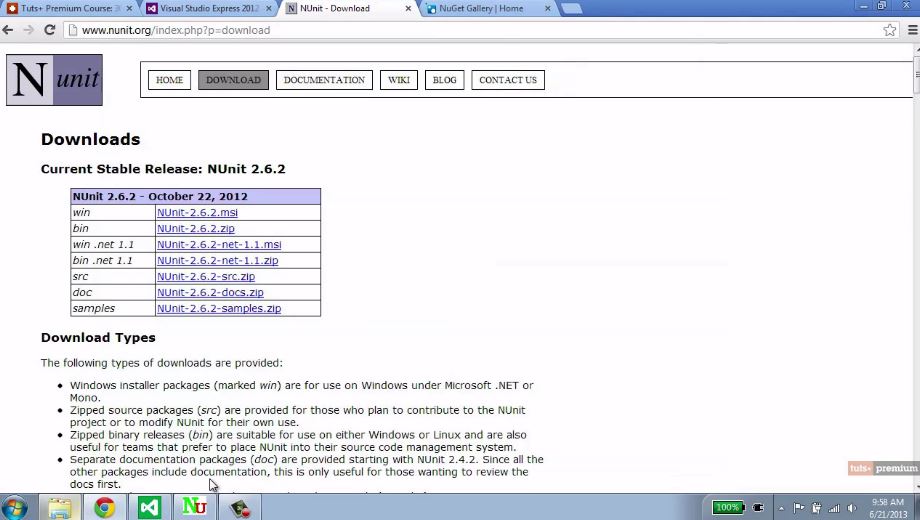This screenshot has width=920, height=520.
Task: Click the 'Current Stable Release: NUnit 2.6.2' heading
Action: coord(163,169)
